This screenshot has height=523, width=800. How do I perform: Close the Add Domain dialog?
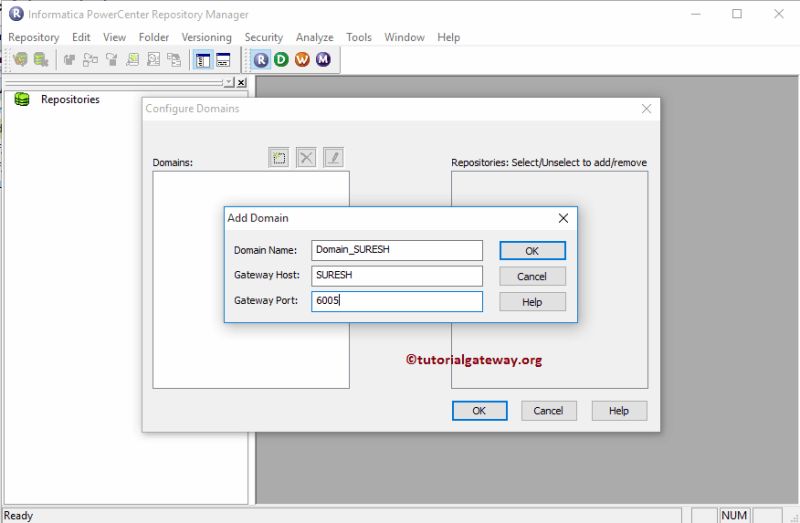click(563, 218)
